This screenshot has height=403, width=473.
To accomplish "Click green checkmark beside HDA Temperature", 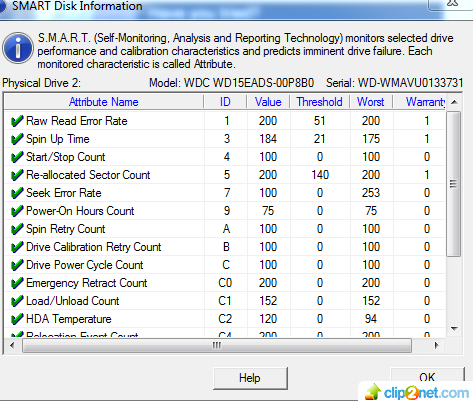I will tap(17, 319).
